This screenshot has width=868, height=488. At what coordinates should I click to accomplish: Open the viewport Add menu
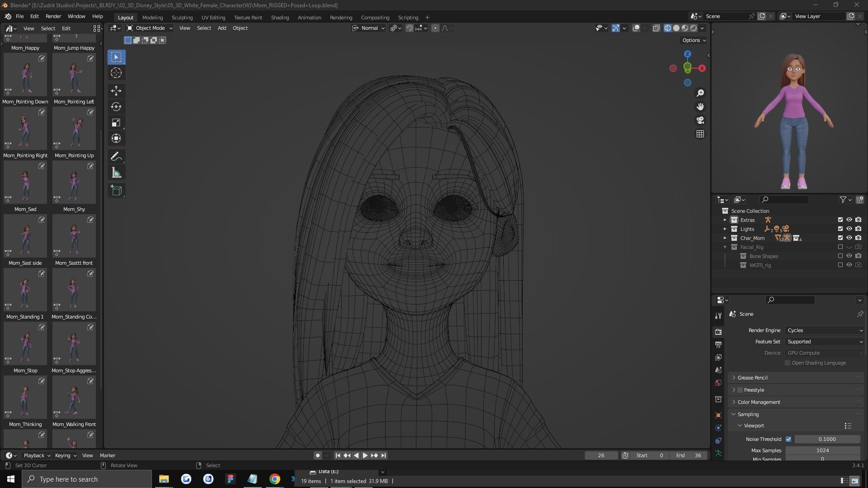point(222,28)
